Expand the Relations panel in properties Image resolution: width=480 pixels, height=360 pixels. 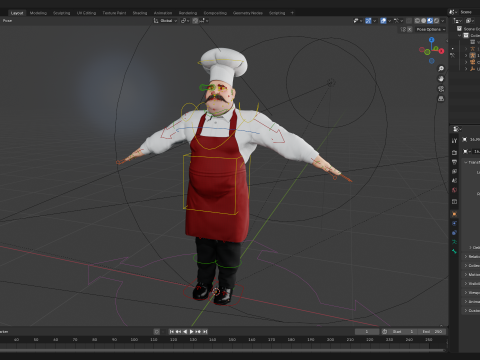pyautogui.click(x=472, y=256)
